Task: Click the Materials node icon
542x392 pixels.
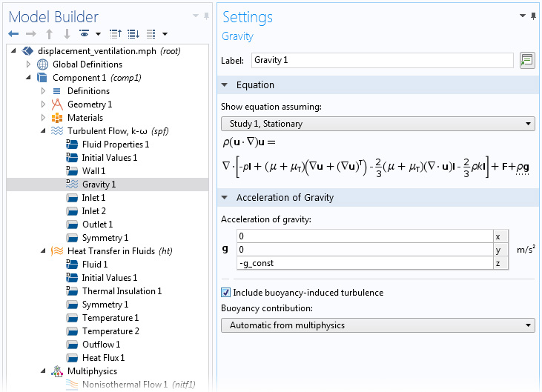Action: 57,118
